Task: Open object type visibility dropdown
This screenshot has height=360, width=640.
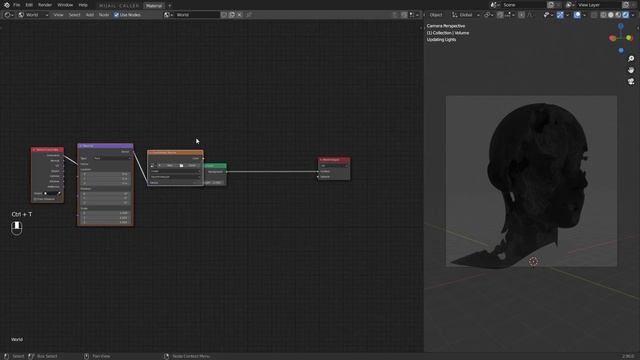Action: [x=547, y=15]
